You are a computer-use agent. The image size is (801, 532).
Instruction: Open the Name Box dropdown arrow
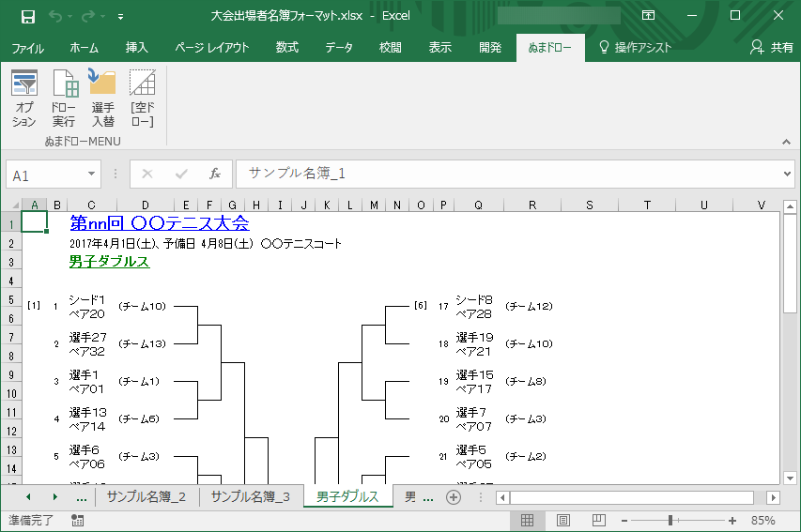91,175
